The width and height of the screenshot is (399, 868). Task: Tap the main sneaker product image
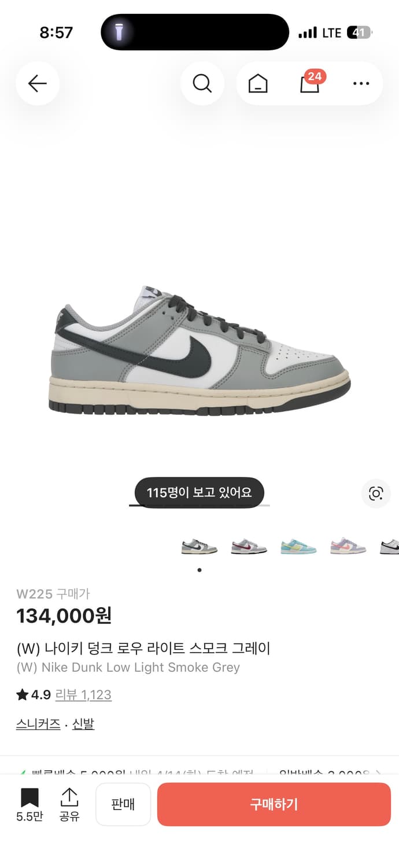point(199,350)
